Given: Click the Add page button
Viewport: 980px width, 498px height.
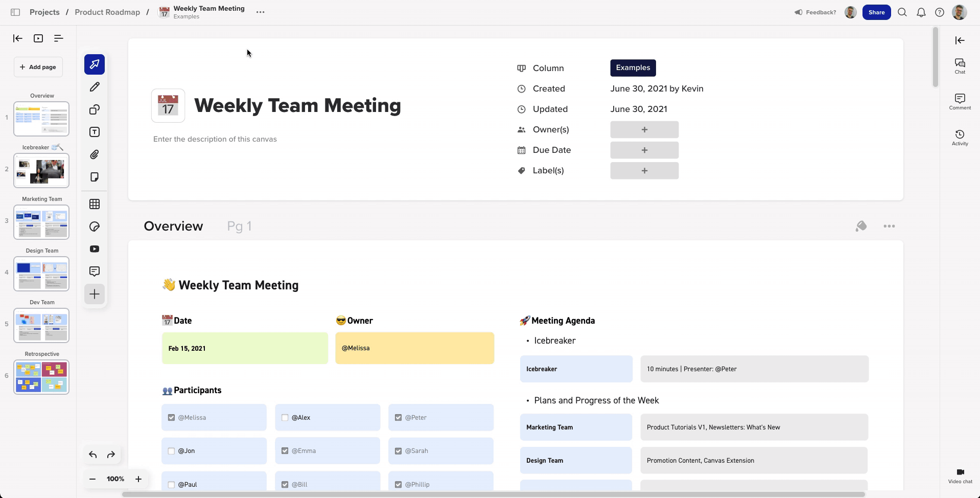Looking at the screenshot, I should (x=38, y=67).
